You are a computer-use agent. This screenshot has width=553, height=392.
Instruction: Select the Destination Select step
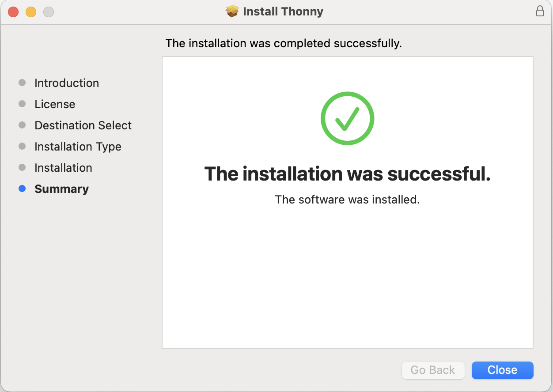[x=83, y=125]
